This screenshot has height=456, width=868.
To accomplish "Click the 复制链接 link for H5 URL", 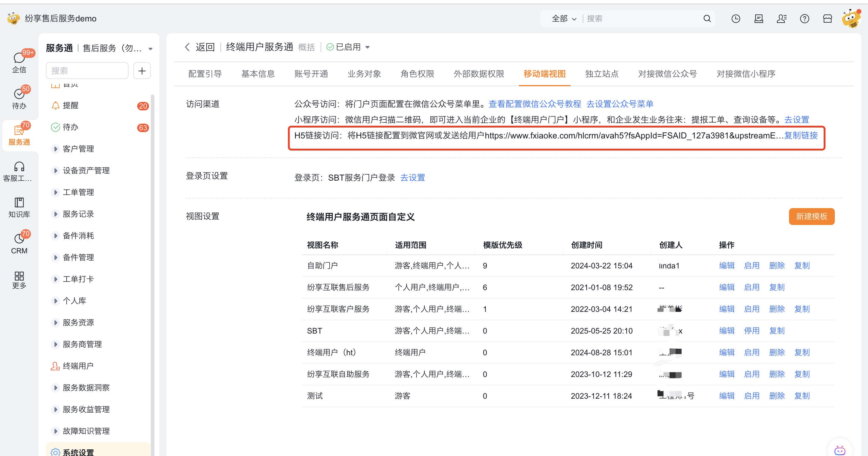I will [801, 135].
